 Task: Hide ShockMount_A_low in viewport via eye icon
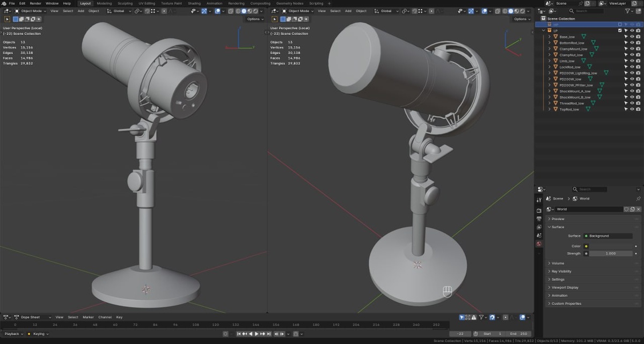pos(632,91)
